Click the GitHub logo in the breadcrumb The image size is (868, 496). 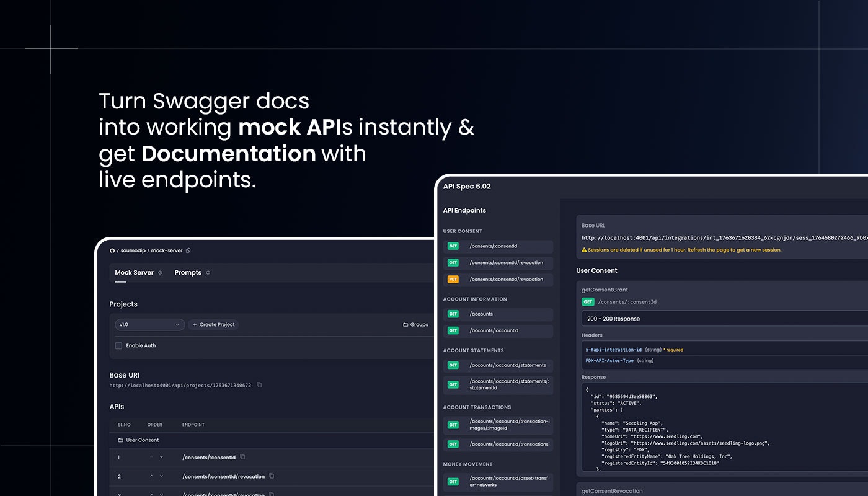(112, 250)
